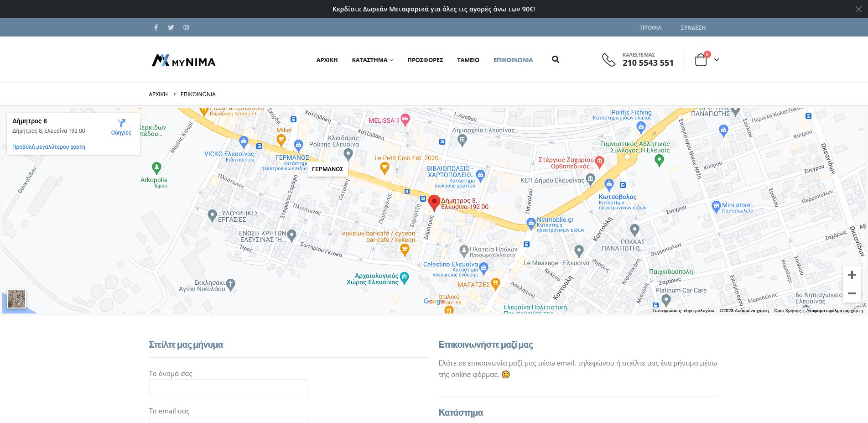Open the shopping cart icon
Viewport: 868px width, 423px height.
(x=701, y=60)
